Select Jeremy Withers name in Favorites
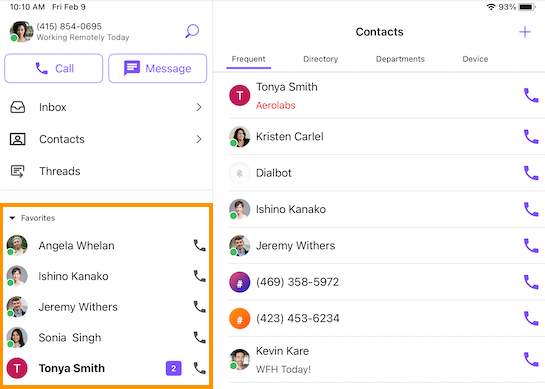The height and width of the screenshot is (389, 545). pyautogui.click(x=78, y=307)
